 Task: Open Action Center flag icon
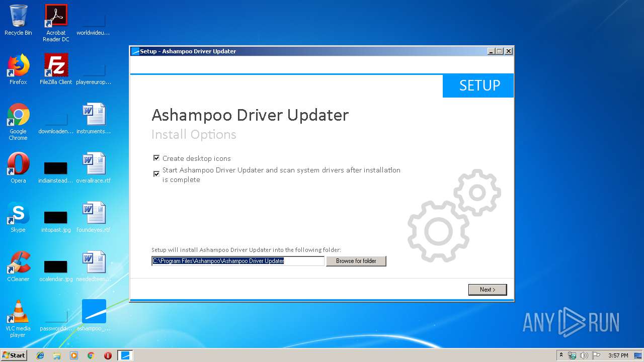tap(596, 355)
